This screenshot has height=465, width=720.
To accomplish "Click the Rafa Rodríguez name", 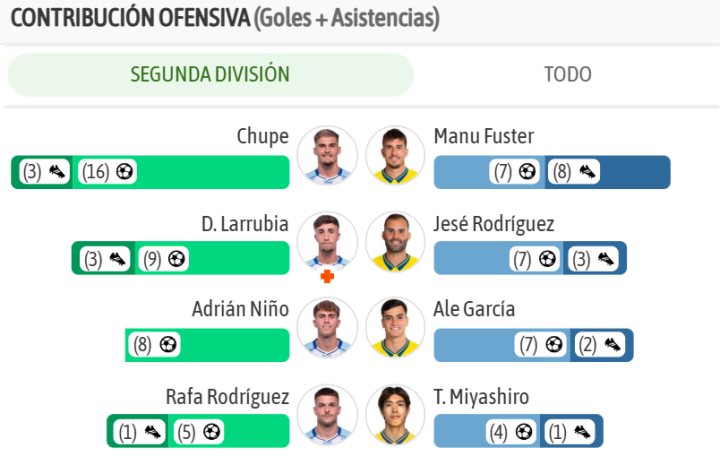I will pyautogui.click(x=228, y=397).
